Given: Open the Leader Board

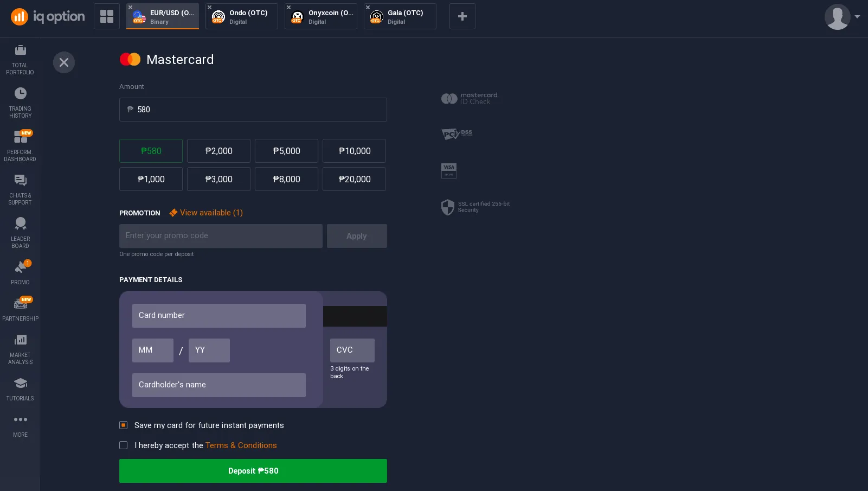Looking at the screenshot, I should coord(20,233).
